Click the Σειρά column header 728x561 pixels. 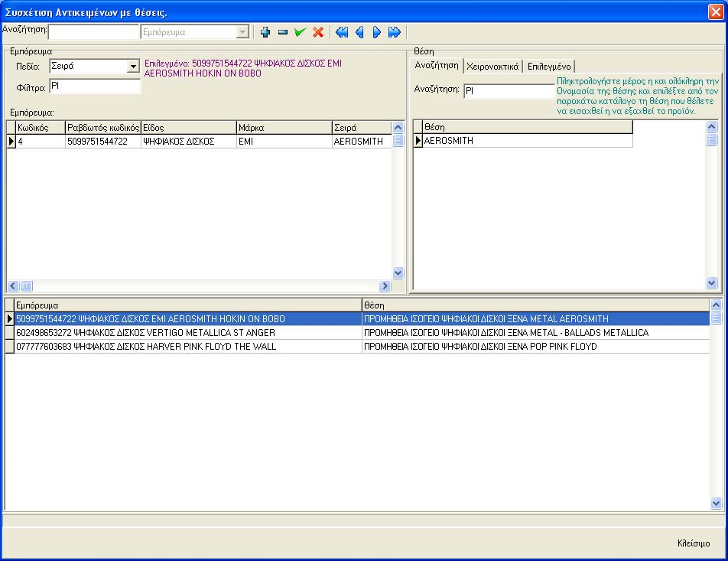tap(362, 128)
